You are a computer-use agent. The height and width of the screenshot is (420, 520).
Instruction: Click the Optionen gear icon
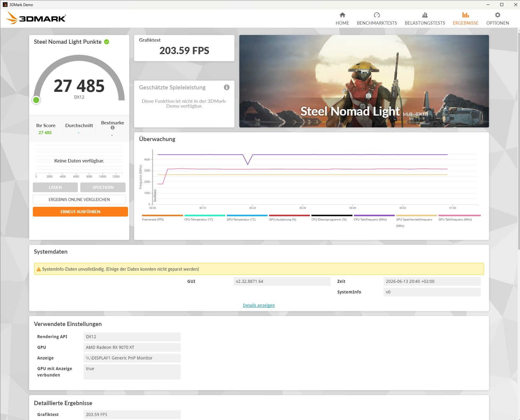[497, 15]
